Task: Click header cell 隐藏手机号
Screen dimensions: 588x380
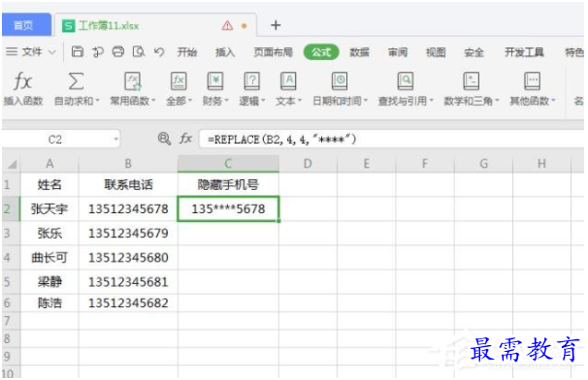Action: point(228,184)
